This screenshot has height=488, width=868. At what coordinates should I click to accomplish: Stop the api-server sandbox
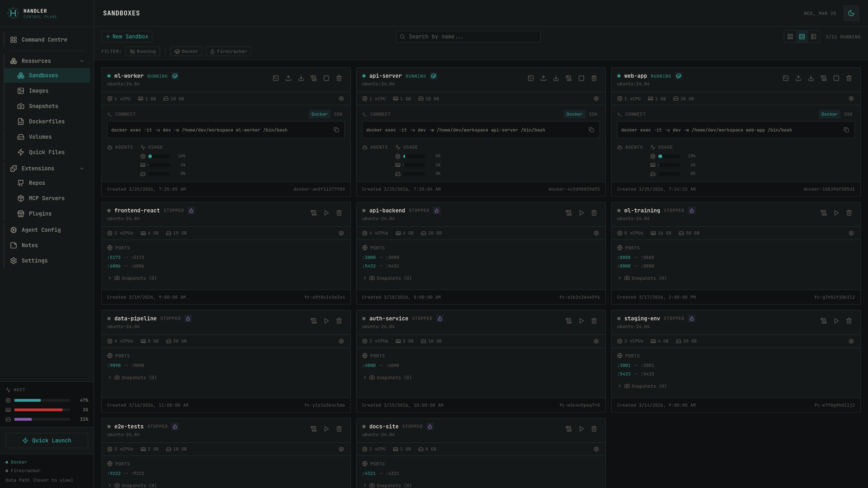pos(581,78)
